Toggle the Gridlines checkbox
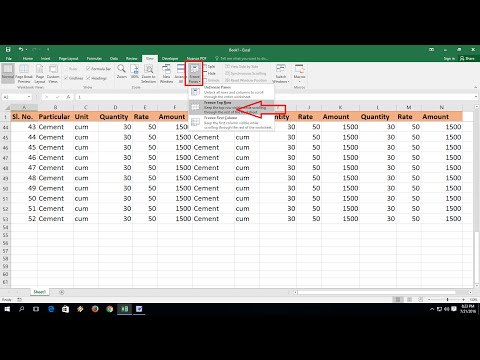Screen dimensions: 480x360 click(x=66, y=78)
